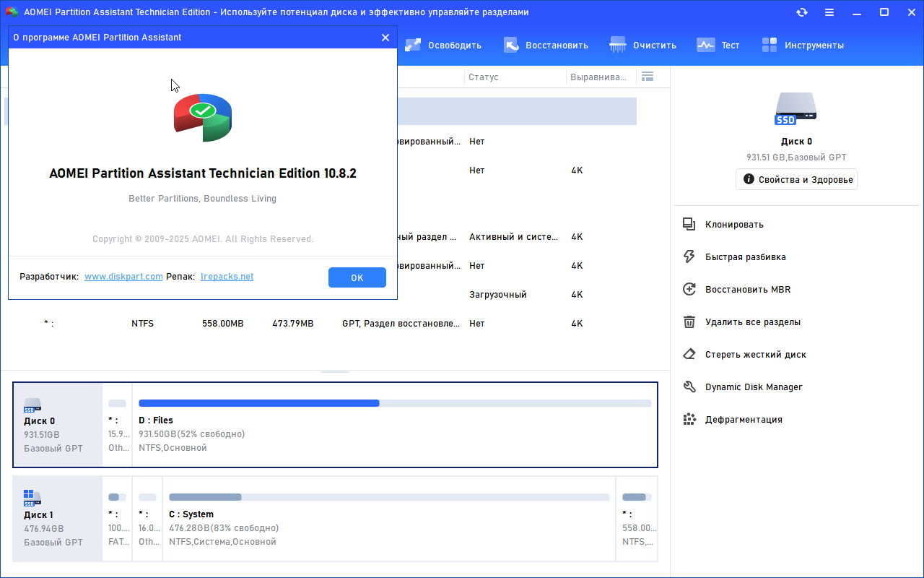Close the About dialog with X

[x=385, y=38]
